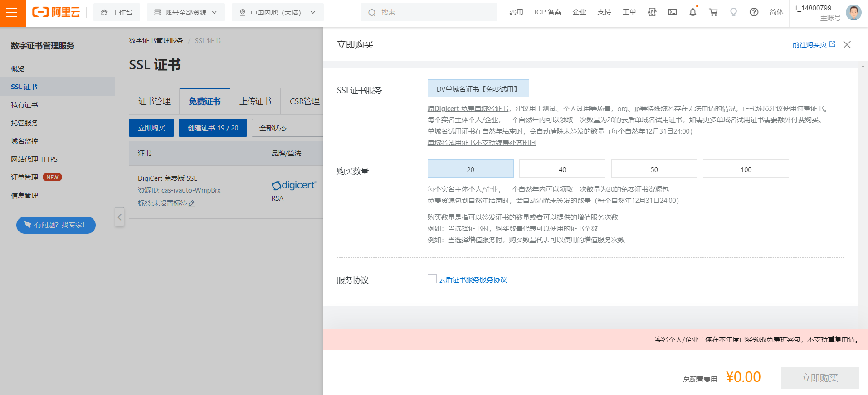Viewport: 868px width, 395px height.
Task: Click the 有问题? 找专家! help button
Action: tap(56, 225)
